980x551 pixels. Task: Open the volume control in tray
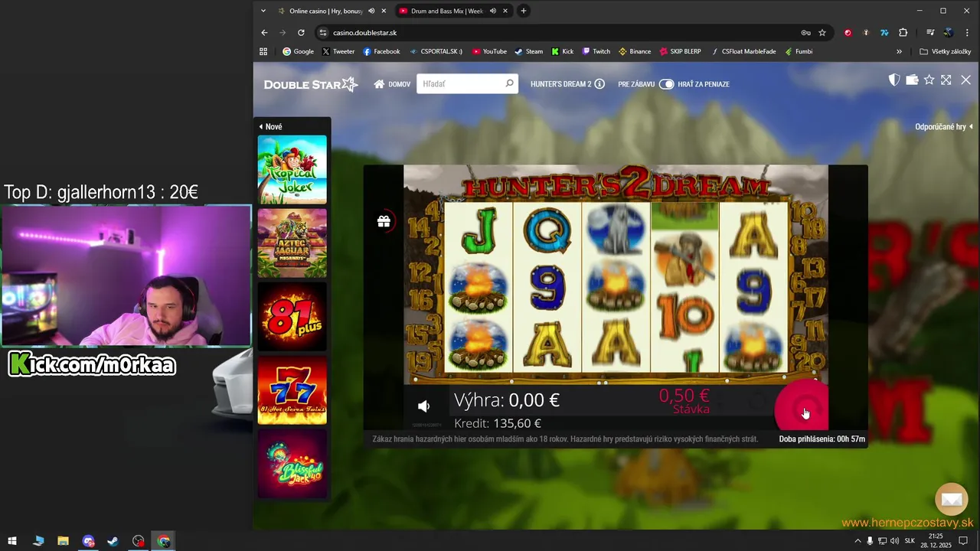(894, 541)
